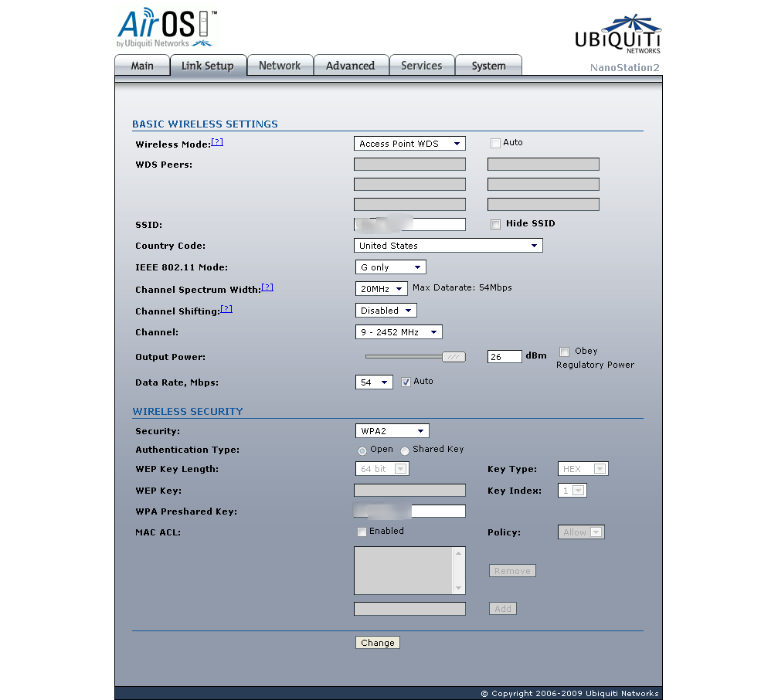Click the NanoStation2 device name
The height and width of the screenshot is (700, 778).
625,68
